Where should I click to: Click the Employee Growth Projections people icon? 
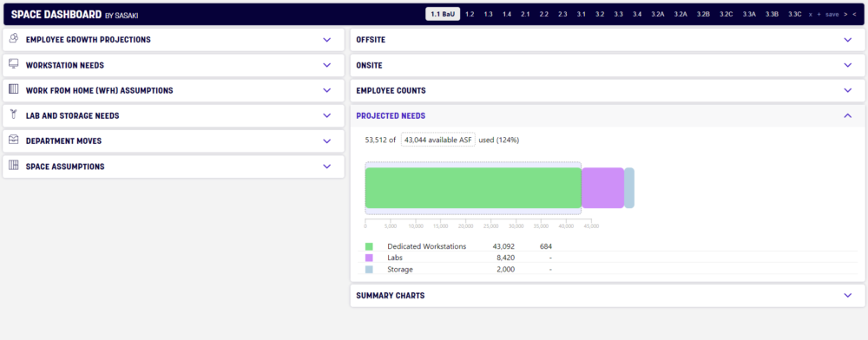coord(15,39)
